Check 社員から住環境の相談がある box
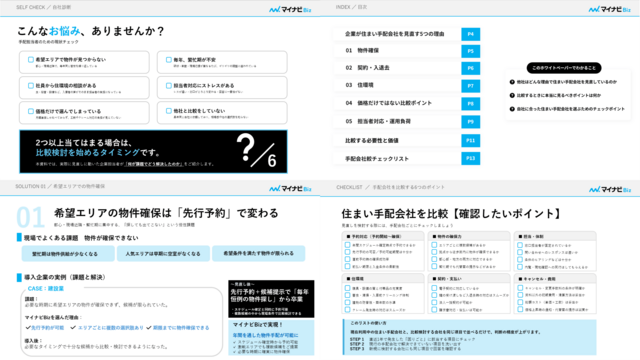 [x=31, y=86]
